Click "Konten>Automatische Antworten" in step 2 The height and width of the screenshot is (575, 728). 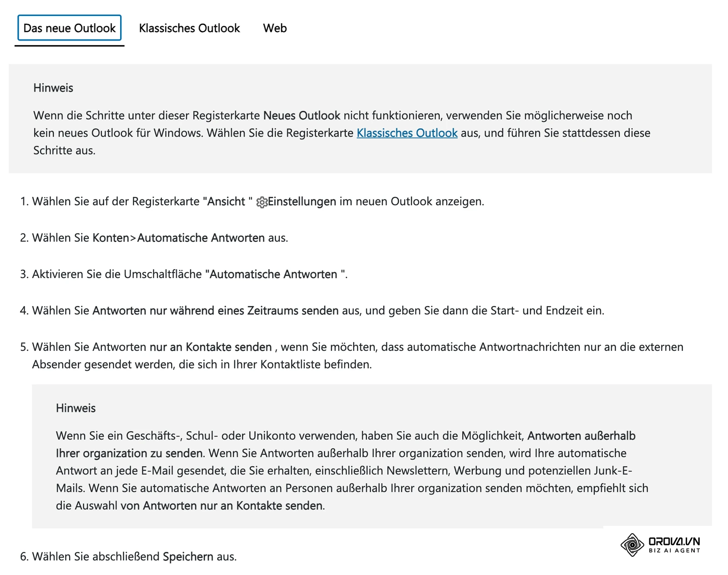click(178, 238)
